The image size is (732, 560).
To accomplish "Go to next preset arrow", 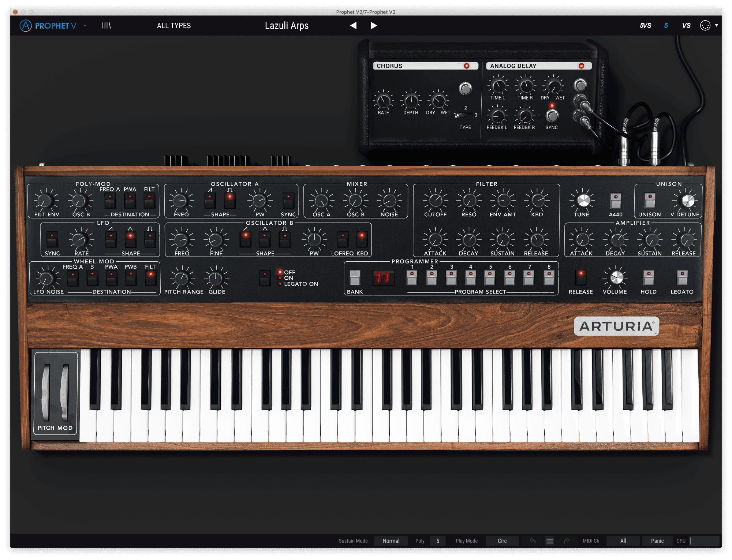I will (374, 26).
